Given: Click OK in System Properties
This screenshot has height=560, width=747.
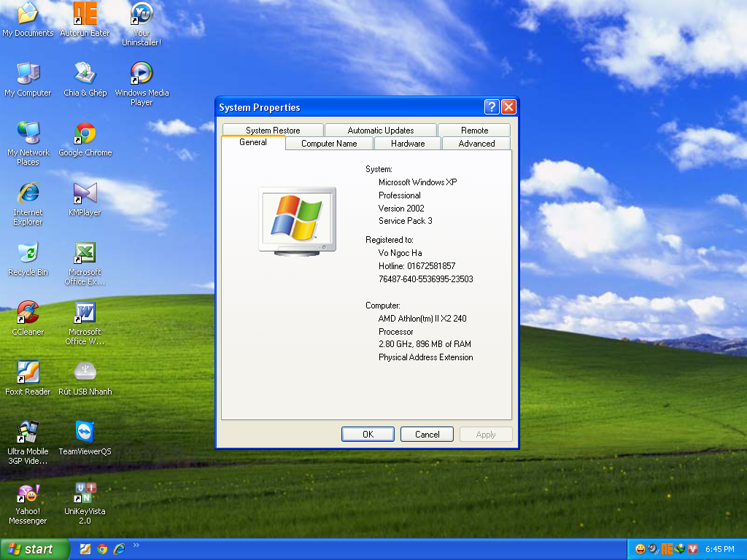Looking at the screenshot, I should (x=368, y=435).
